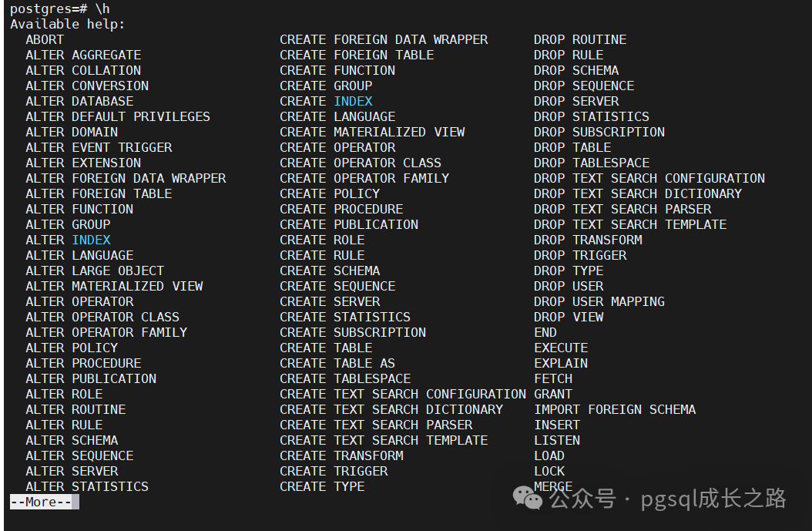Select 'ALTER MATERIALIZED VIEW' text
Image resolution: width=812 pixels, height=531 pixels.
click(x=115, y=286)
